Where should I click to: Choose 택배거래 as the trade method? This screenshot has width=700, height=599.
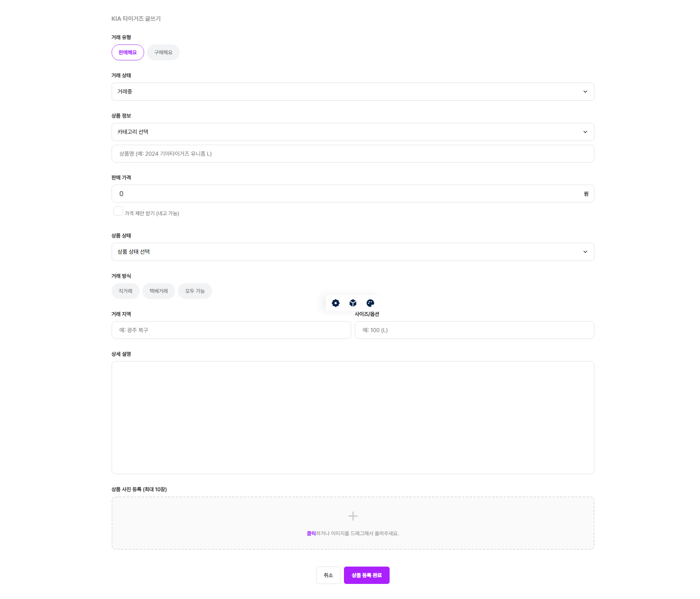pos(158,291)
